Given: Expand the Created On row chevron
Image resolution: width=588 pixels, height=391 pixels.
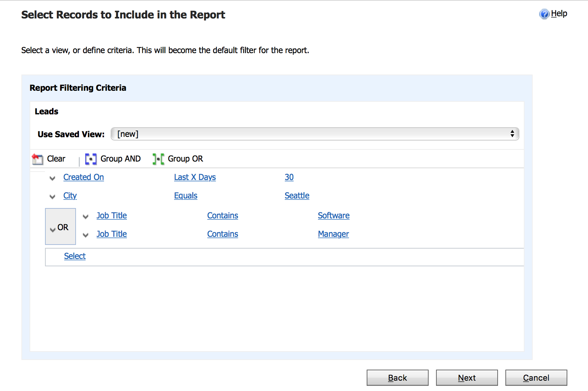Looking at the screenshot, I should (52, 178).
